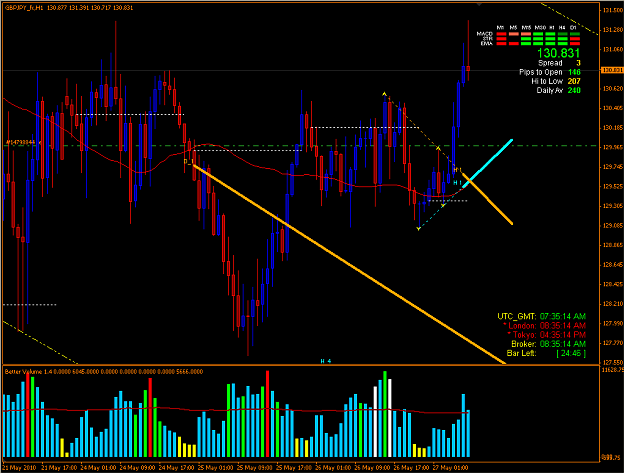Click the EMA row label in signal panel
The image size is (625, 474).
[487, 43]
